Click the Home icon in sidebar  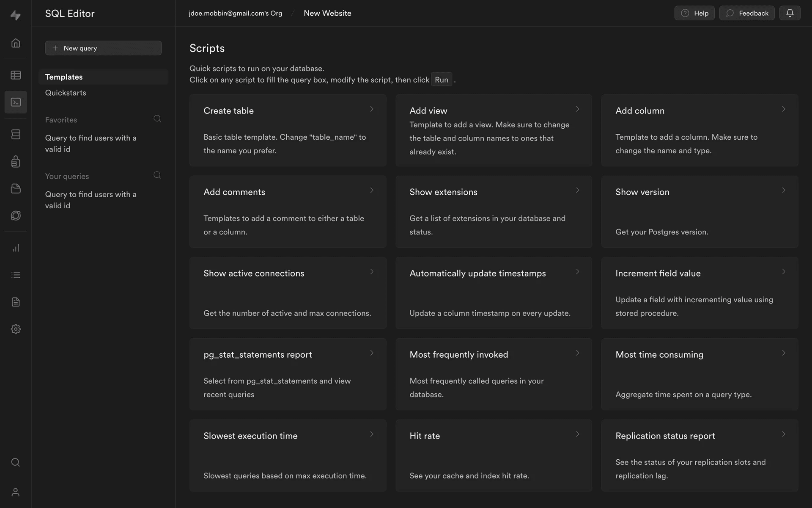tap(16, 43)
